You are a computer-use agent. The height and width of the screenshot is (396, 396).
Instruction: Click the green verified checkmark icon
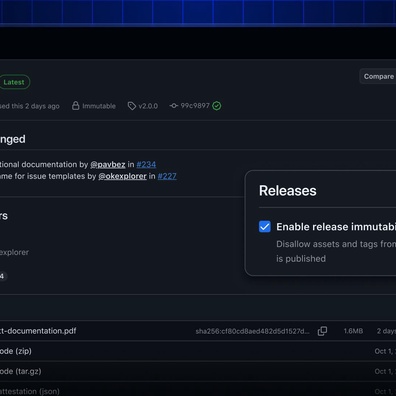tap(217, 106)
